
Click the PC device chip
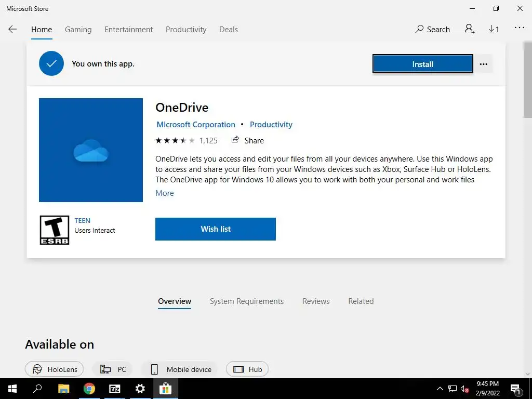(x=113, y=369)
